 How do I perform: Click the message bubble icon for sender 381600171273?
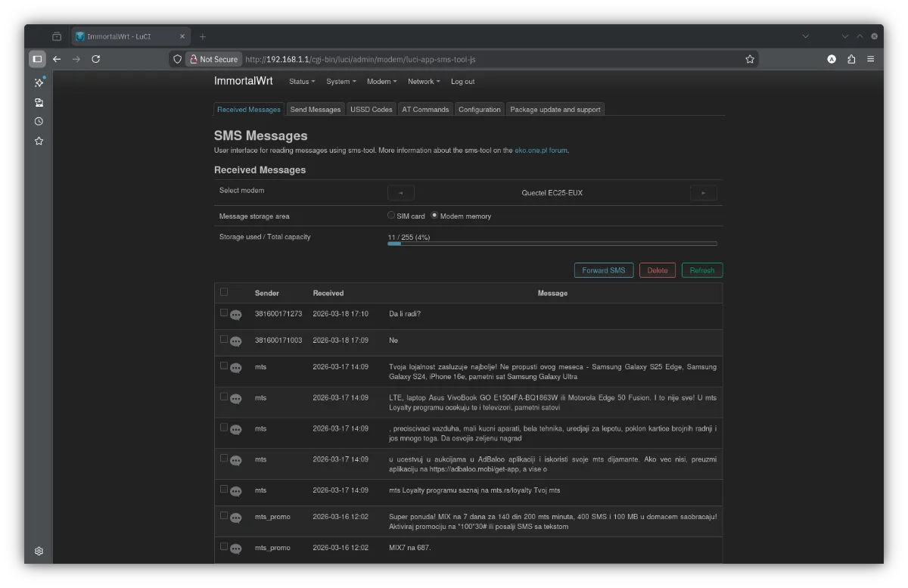click(x=236, y=316)
